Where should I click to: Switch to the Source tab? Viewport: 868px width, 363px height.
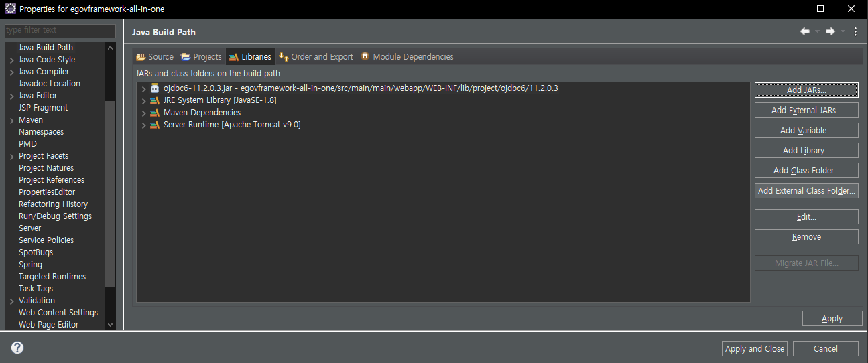point(155,56)
